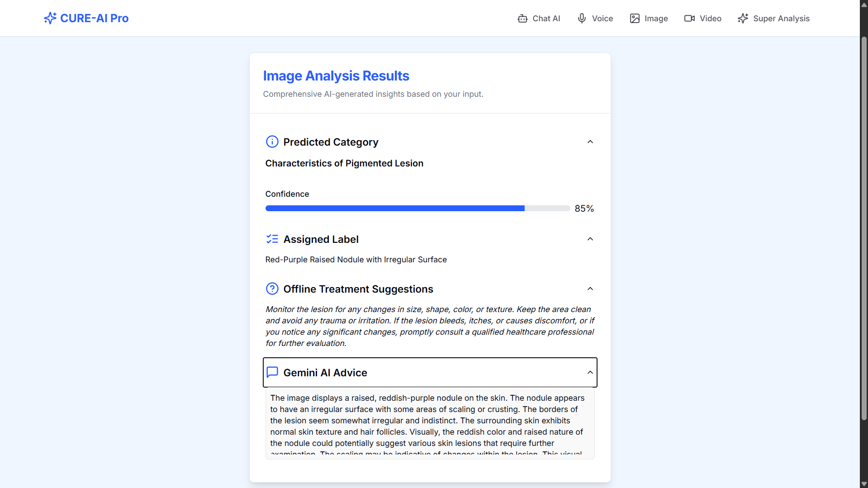Image resolution: width=868 pixels, height=488 pixels.
Task: Click the Super Analysis sparkle icon
Action: coord(743,19)
